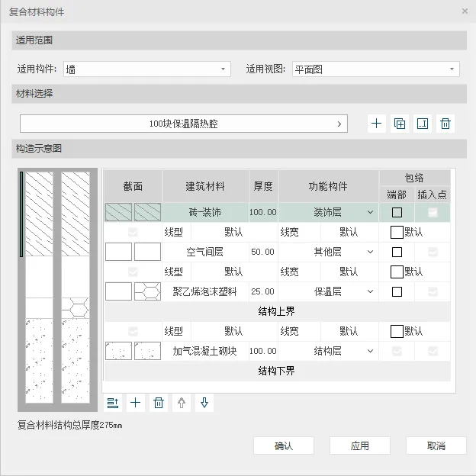Viewport: 476px width, 476px height.
Task: Open the 100块保温隔热腔 material selector
Action: [183, 124]
